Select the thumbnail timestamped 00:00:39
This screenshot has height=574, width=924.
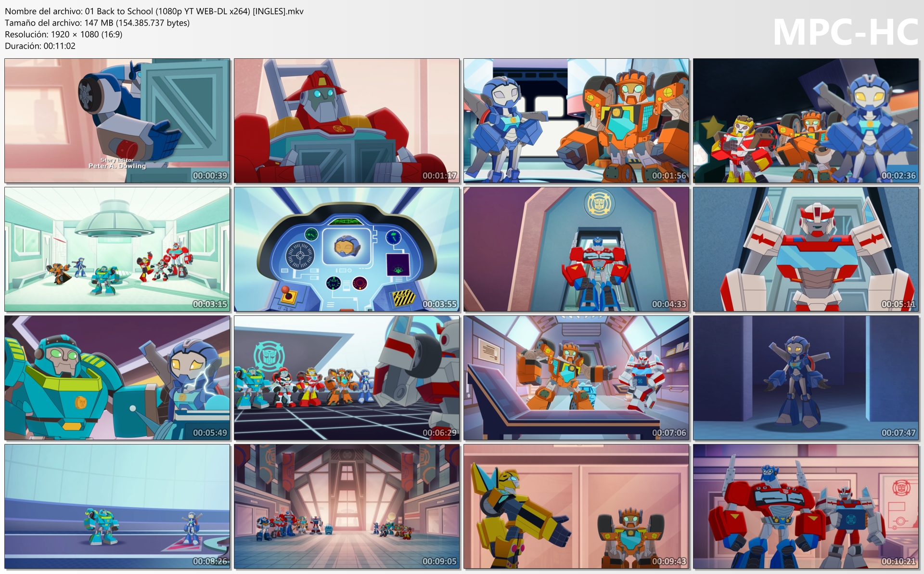117,121
